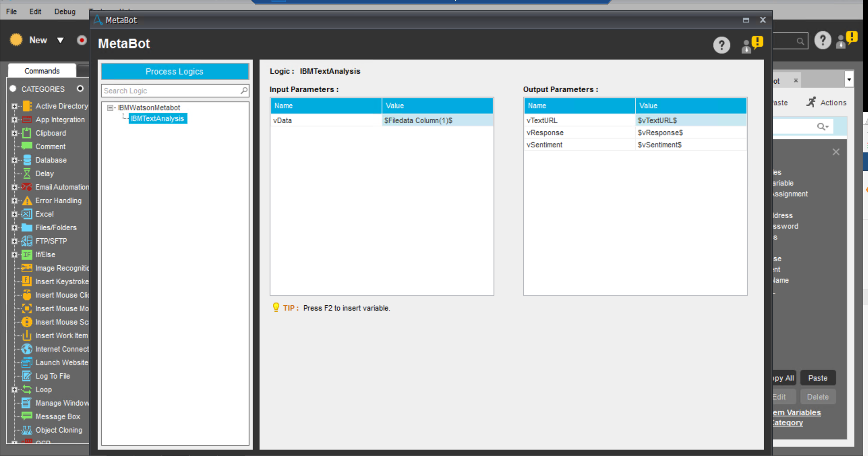The height and width of the screenshot is (456, 868).
Task: Click the Insert Keystrokes command icon
Action: 27,282
